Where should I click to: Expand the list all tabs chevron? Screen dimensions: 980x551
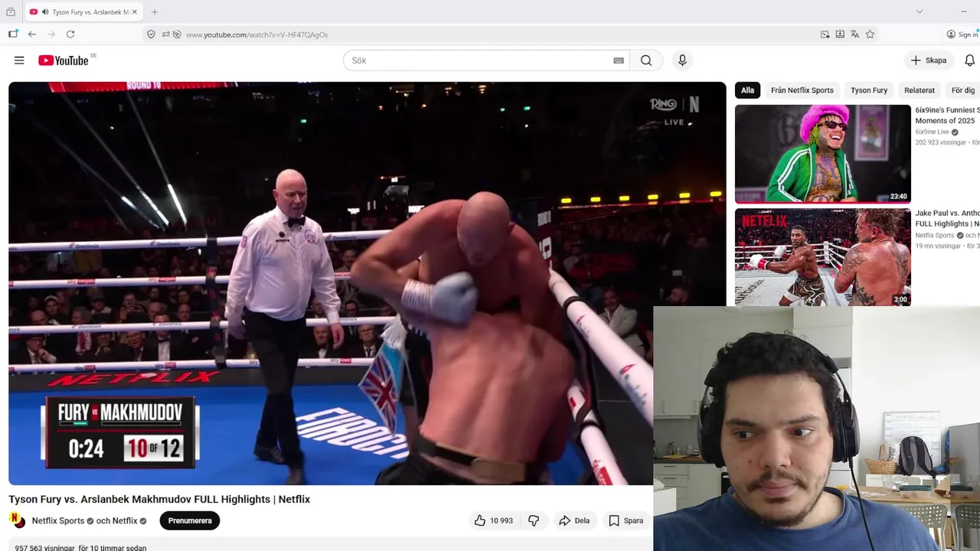click(920, 11)
